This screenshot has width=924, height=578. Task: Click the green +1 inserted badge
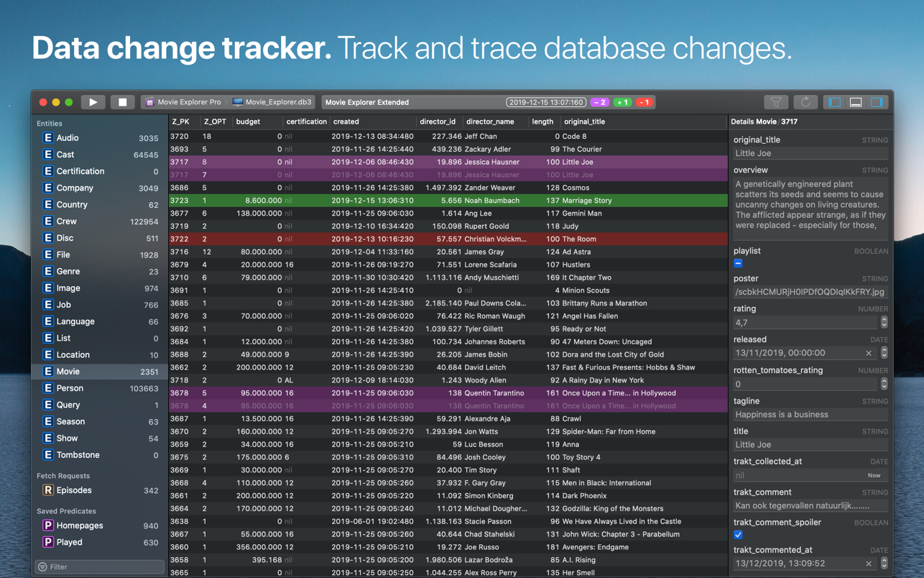(623, 102)
